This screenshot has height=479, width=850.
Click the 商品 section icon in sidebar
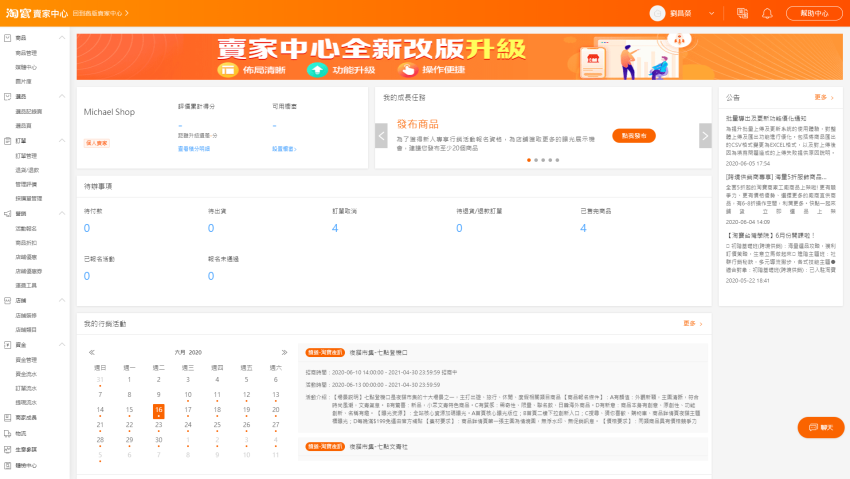pos(8,38)
